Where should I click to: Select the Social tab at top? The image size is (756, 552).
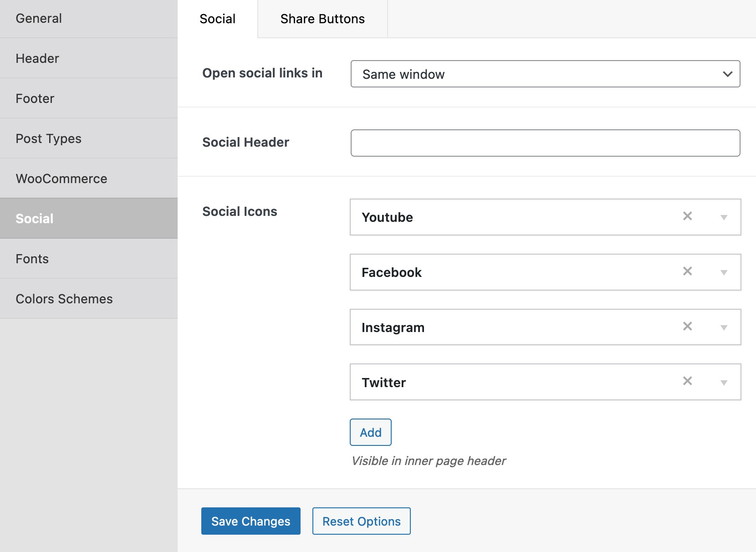(x=218, y=19)
